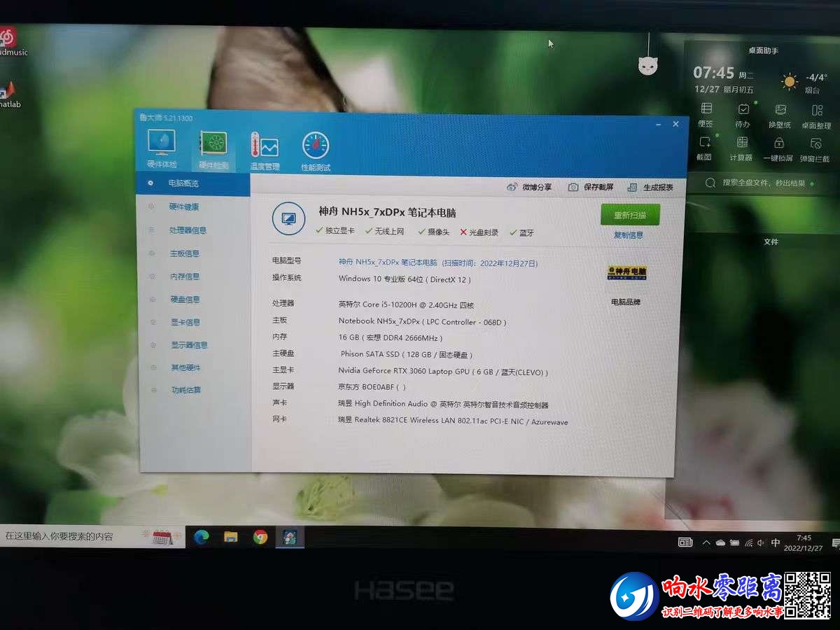Click the 摄像头 feature check

pyautogui.click(x=434, y=232)
